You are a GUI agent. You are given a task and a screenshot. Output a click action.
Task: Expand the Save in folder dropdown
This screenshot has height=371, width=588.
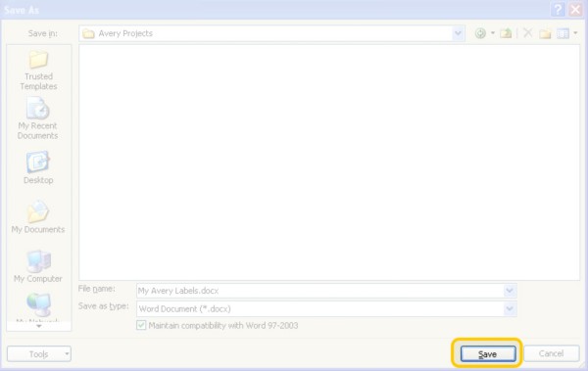[458, 33]
